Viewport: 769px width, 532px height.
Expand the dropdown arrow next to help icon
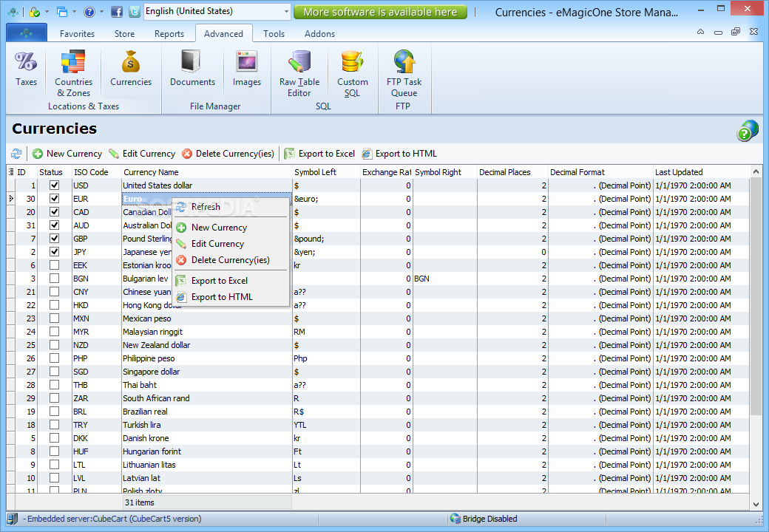tap(102, 11)
